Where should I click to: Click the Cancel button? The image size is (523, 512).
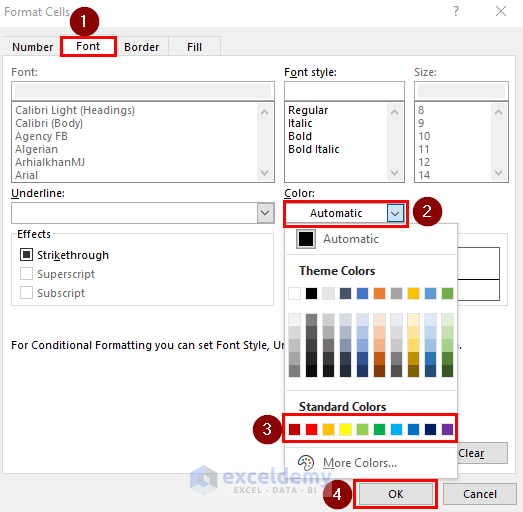[480, 494]
